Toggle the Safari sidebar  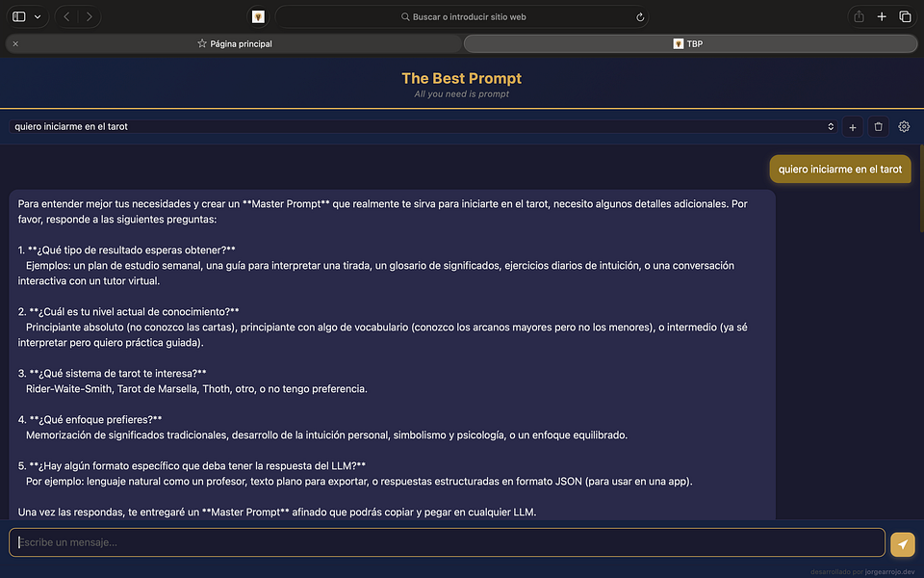coord(19,16)
